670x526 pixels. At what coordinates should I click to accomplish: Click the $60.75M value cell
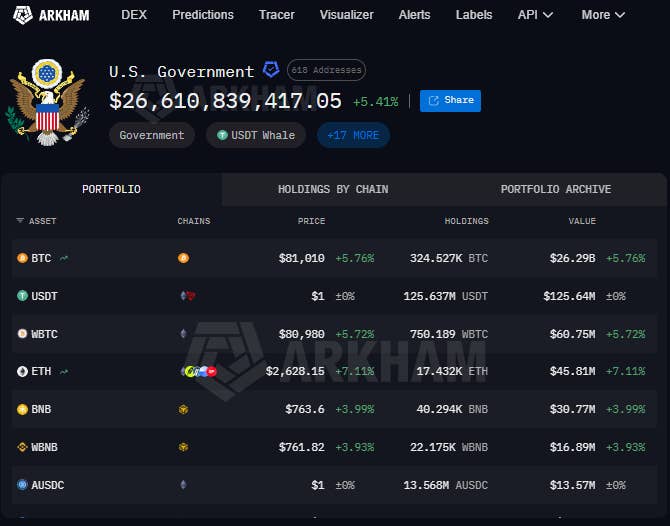coord(573,334)
